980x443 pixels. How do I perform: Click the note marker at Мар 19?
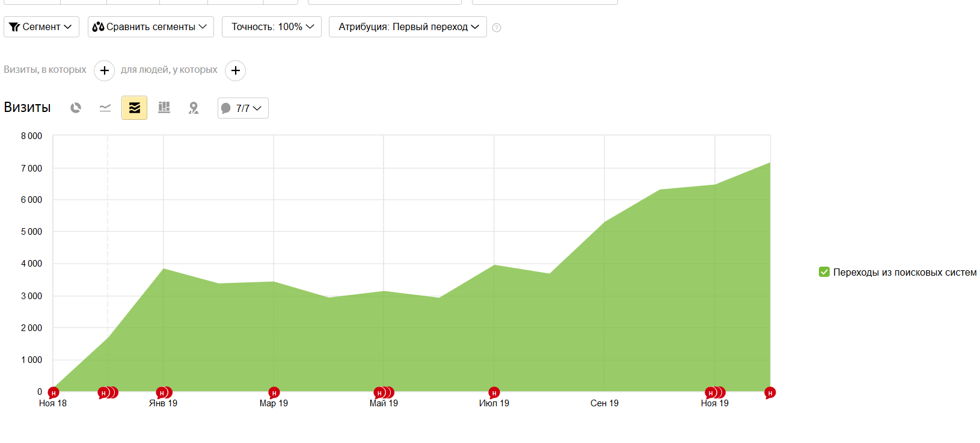click(274, 393)
